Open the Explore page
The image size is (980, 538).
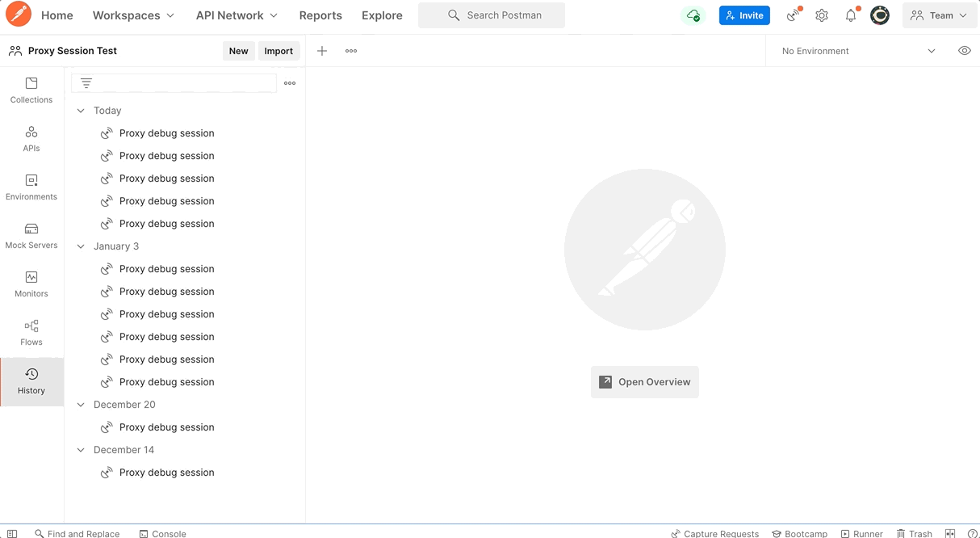[x=382, y=15]
